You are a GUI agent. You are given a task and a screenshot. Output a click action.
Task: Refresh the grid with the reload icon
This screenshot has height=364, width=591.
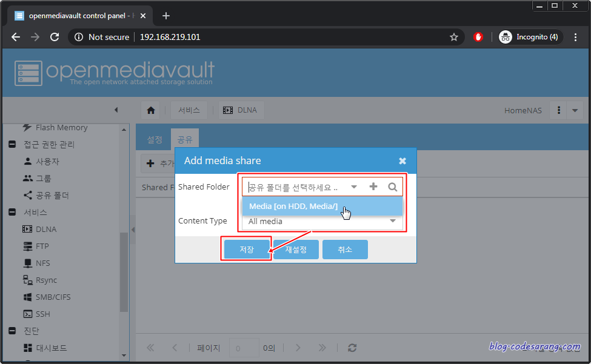(x=352, y=348)
